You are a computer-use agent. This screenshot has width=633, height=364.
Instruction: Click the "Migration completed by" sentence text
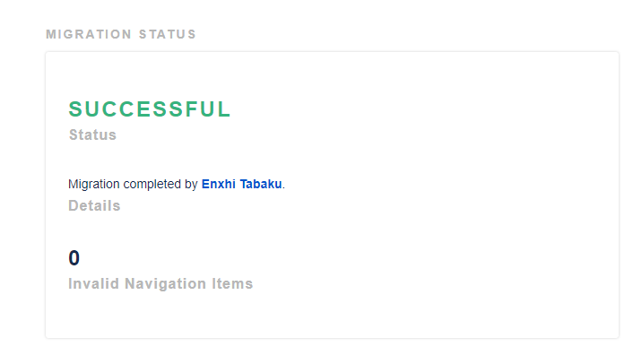click(133, 184)
